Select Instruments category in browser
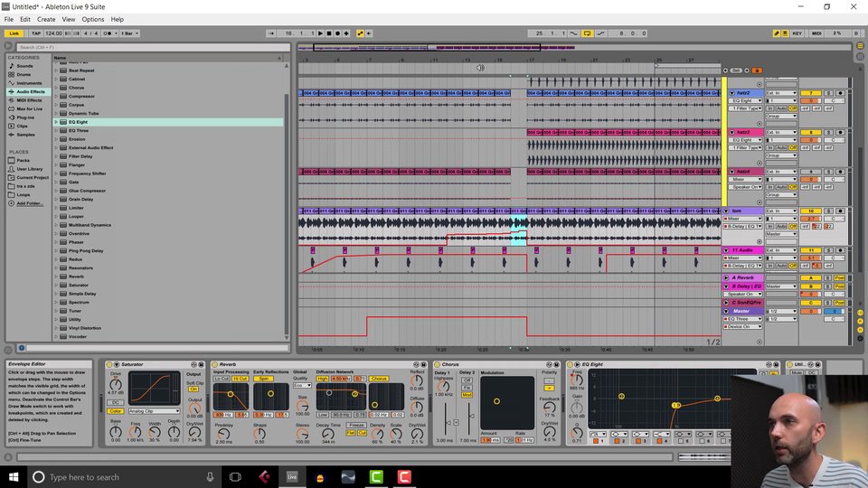This screenshot has width=868, height=488. pyautogui.click(x=29, y=83)
